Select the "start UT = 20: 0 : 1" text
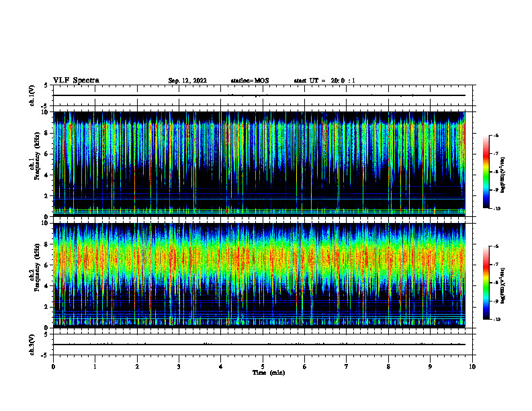Image resolution: width=532 pixels, height=411 pixels. [324, 81]
